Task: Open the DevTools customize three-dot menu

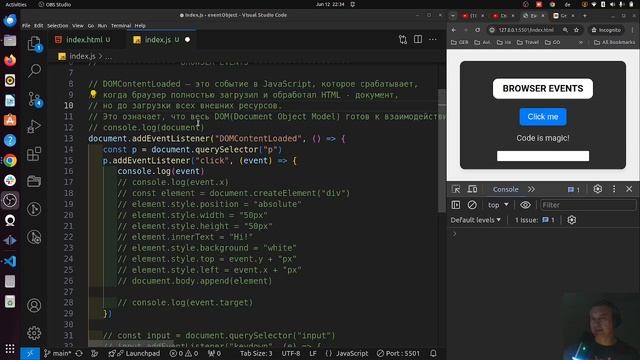Action: coord(614,189)
